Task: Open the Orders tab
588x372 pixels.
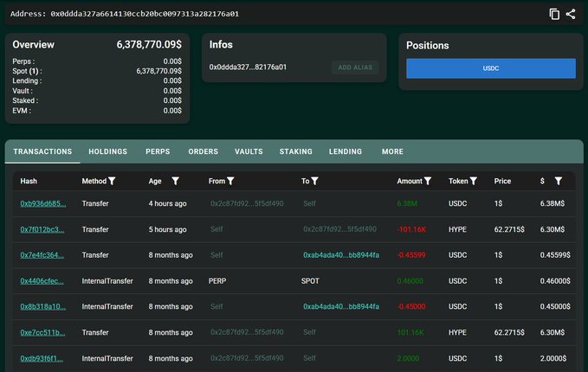Action: 203,151
